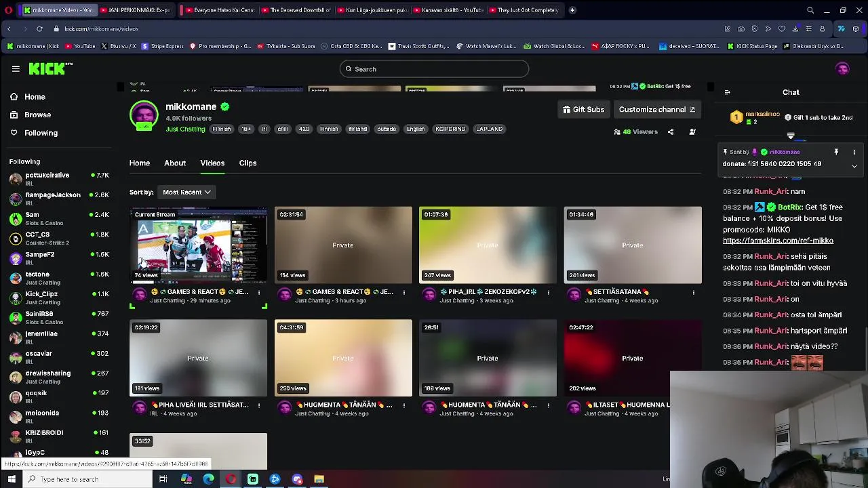868x488 pixels.
Task: Open the Current Stream video thumbnail
Action: [x=198, y=245]
